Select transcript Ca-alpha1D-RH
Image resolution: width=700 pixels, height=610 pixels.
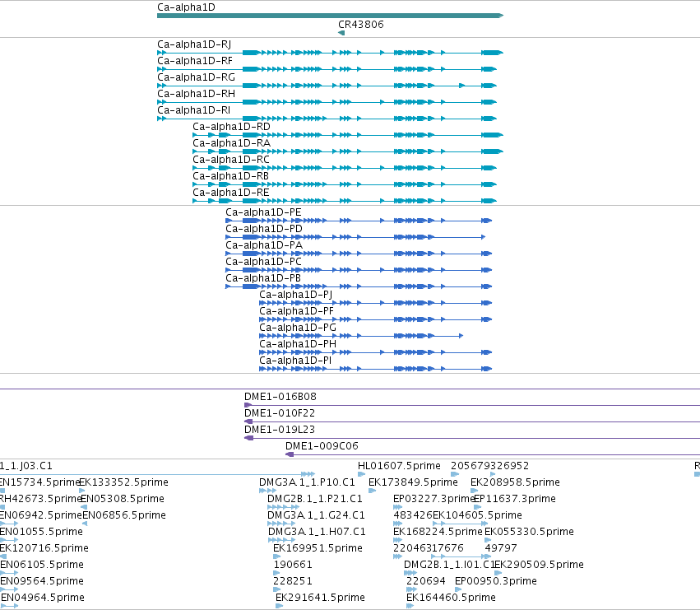point(196,94)
